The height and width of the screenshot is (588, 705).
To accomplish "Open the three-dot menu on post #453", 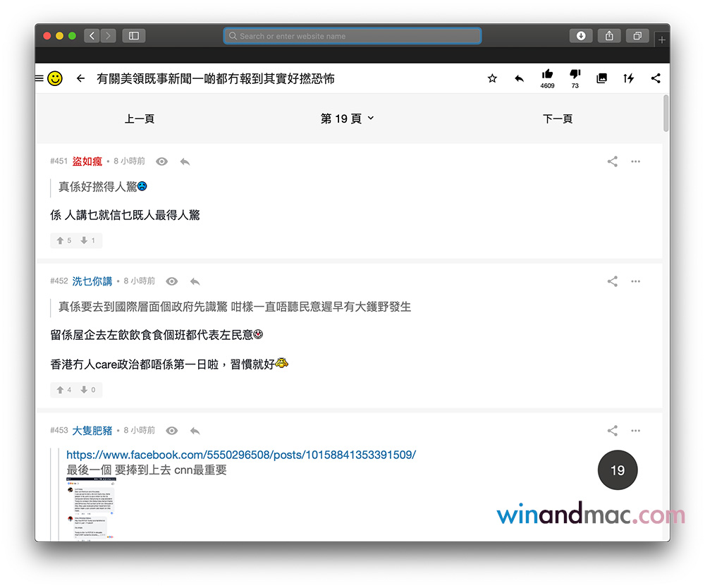I will pyautogui.click(x=636, y=431).
